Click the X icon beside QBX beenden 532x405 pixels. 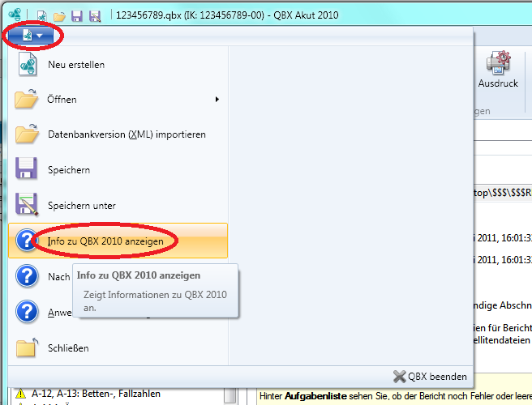tap(400, 377)
